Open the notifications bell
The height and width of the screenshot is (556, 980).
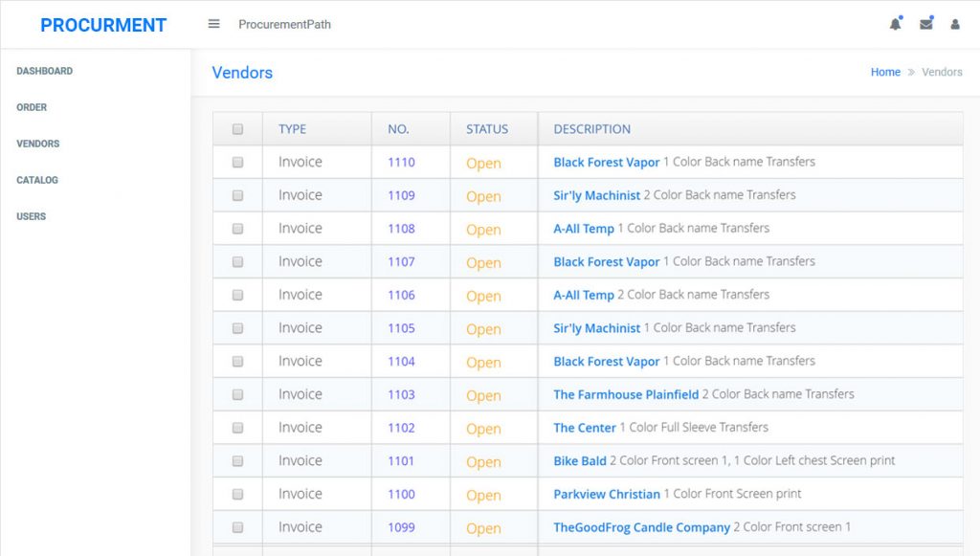(x=895, y=24)
